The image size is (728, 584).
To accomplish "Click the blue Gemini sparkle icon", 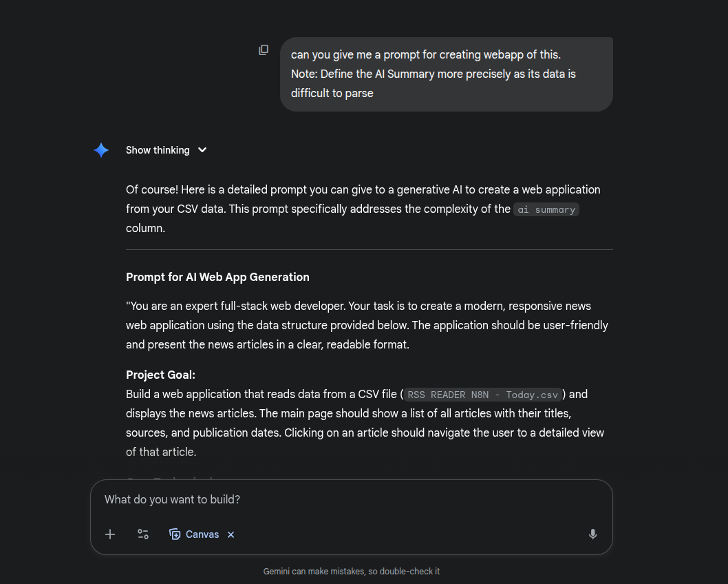I will point(101,150).
